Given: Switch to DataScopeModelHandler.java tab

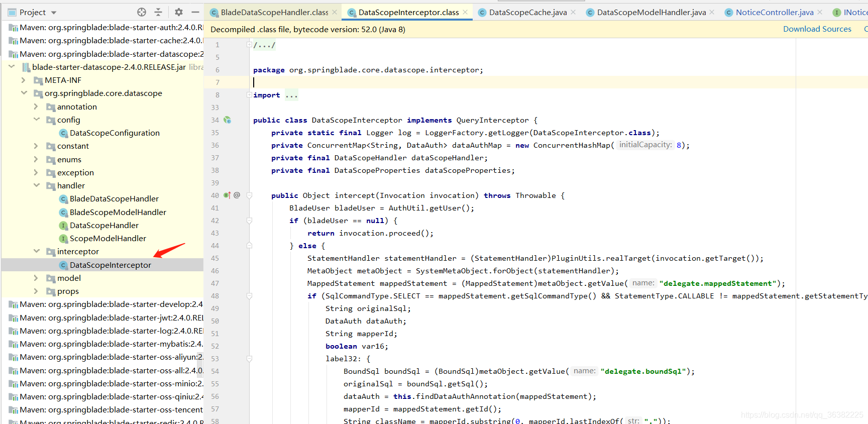Looking at the screenshot, I should click(651, 12).
